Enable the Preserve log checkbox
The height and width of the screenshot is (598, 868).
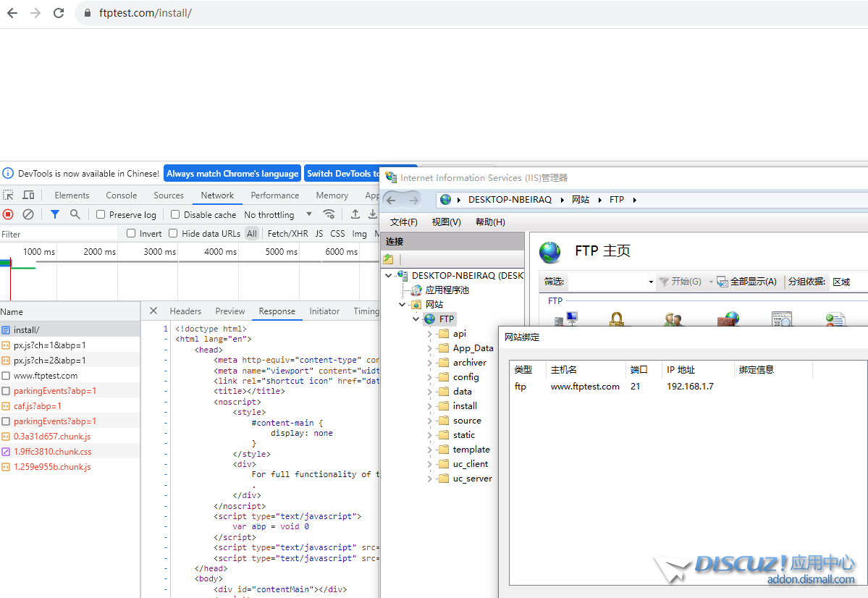101,214
